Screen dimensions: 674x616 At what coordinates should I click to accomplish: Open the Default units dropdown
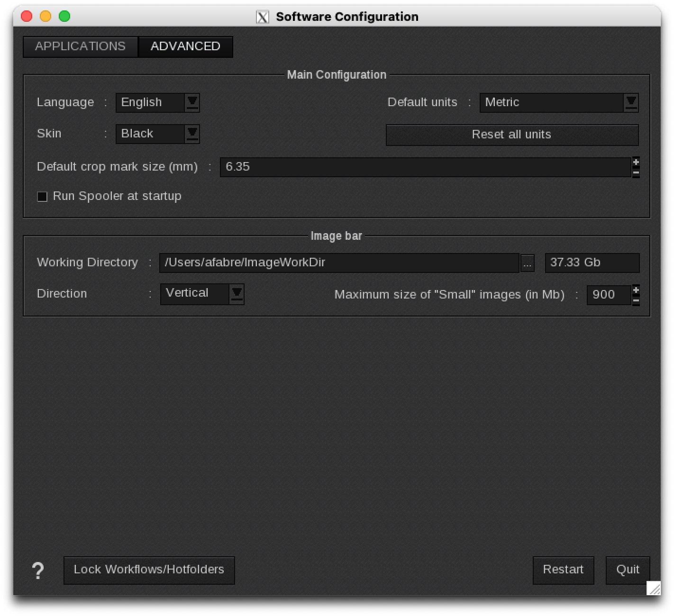point(631,102)
